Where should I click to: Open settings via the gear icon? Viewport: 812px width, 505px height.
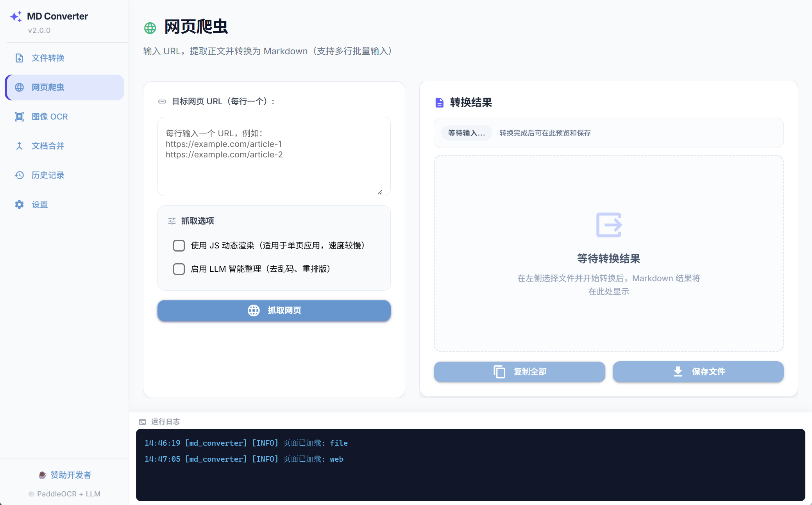(19, 204)
